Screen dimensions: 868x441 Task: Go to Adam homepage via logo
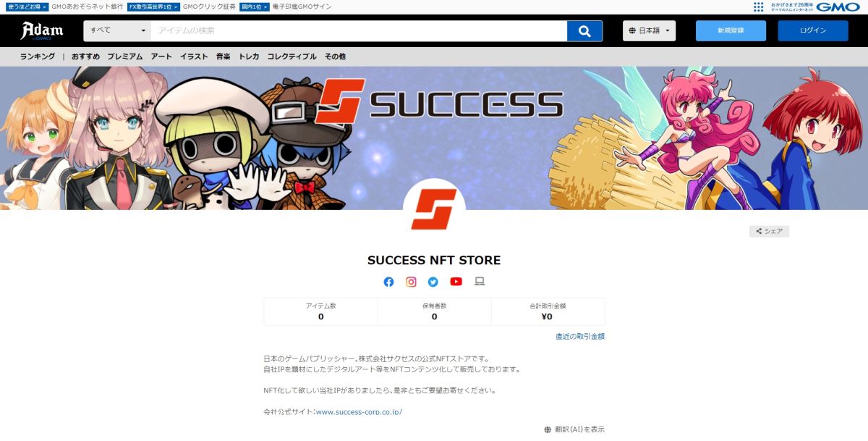(x=42, y=30)
